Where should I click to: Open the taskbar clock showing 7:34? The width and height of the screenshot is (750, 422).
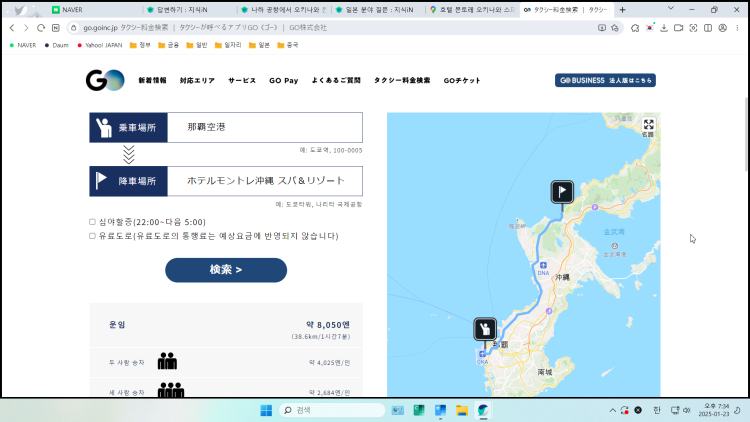(714, 410)
